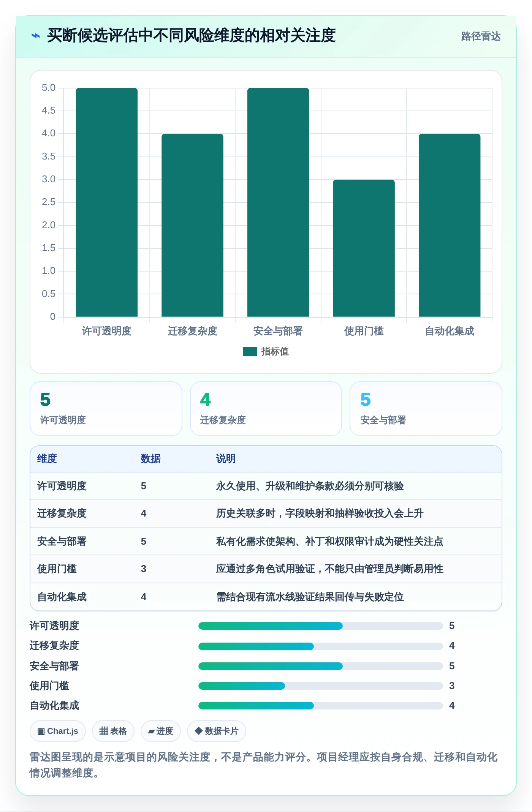
Task: Click the 自动化集成 progress bar
Action: [x=321, y=706]
